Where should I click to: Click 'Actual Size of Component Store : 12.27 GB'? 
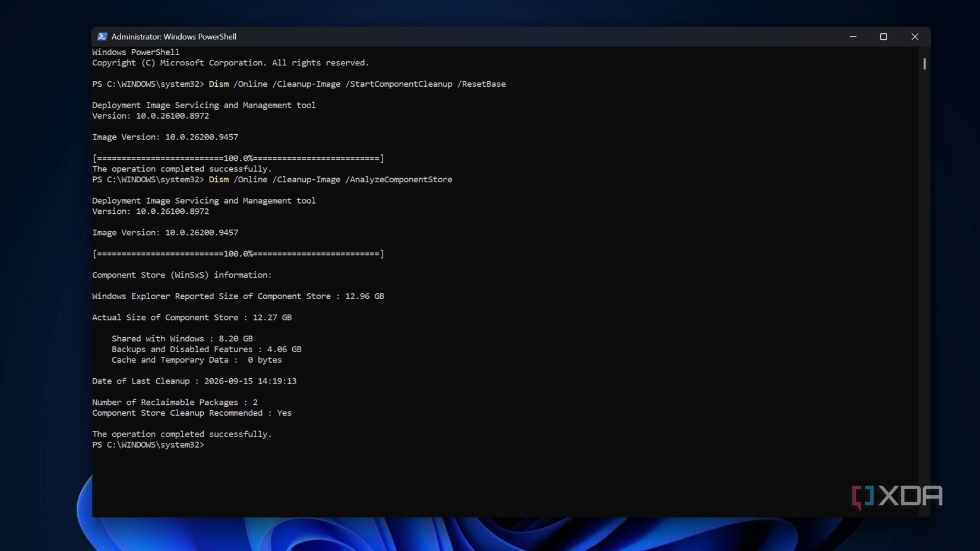tap(192, 318)
